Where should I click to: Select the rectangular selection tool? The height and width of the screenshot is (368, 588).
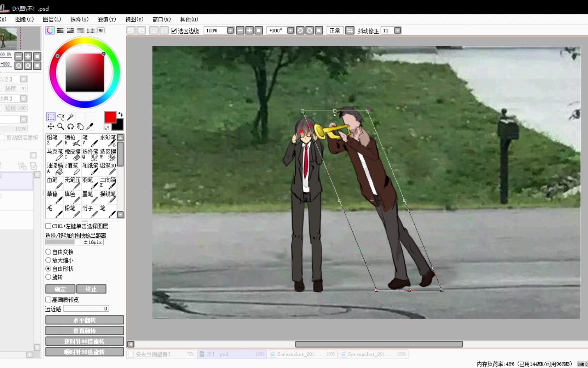[51, 117]
